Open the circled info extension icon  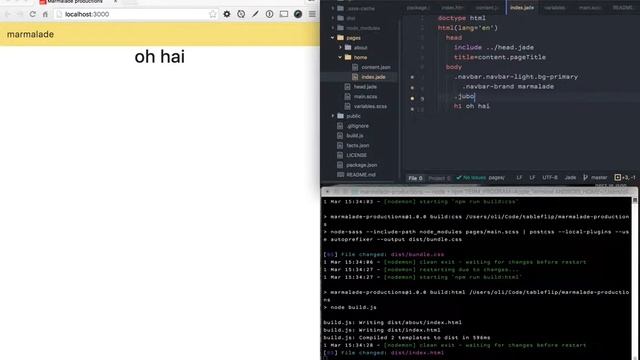(x=269, y=14)
